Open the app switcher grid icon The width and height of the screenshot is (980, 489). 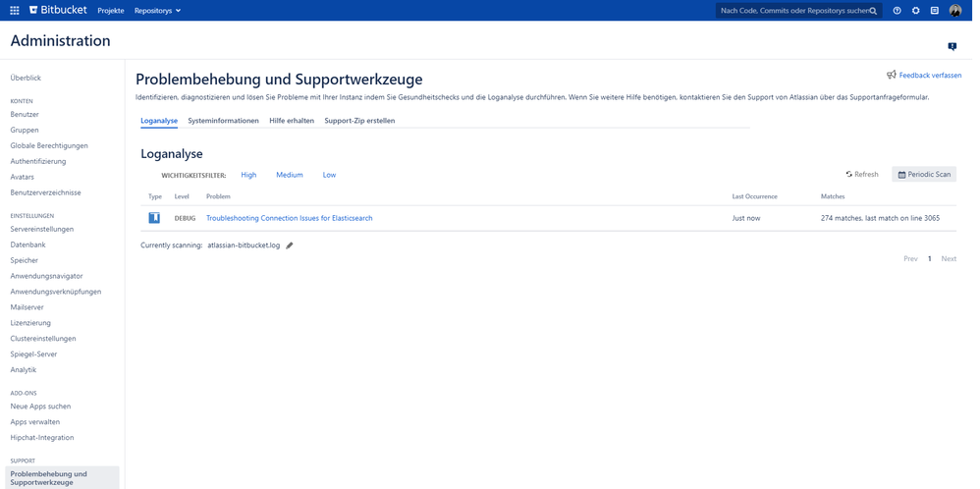coord(15,11)
